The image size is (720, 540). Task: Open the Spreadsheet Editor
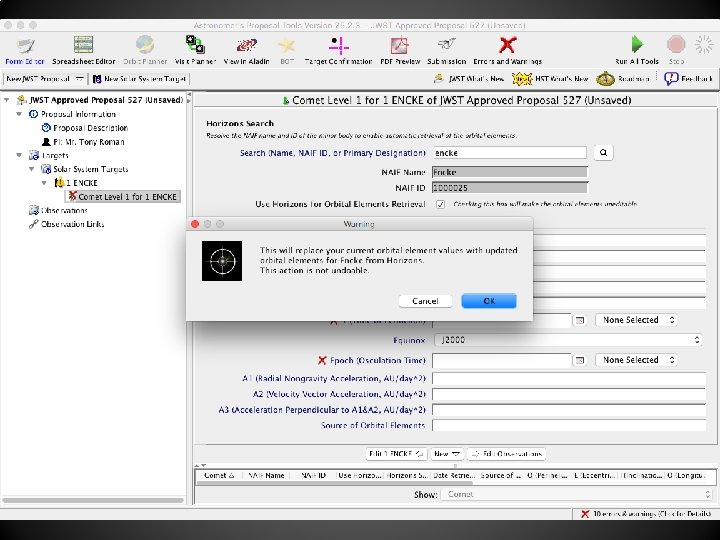point(84,51)
